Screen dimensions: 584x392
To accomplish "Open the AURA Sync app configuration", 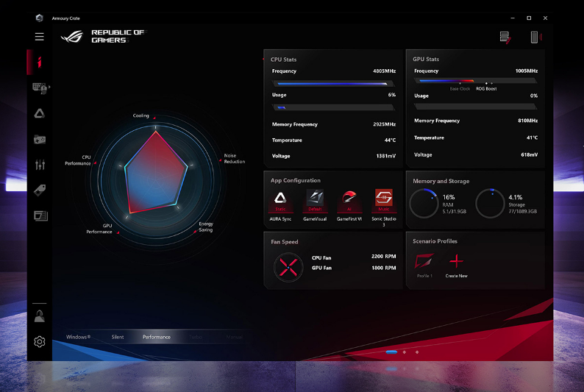I will tap(280, 205).
